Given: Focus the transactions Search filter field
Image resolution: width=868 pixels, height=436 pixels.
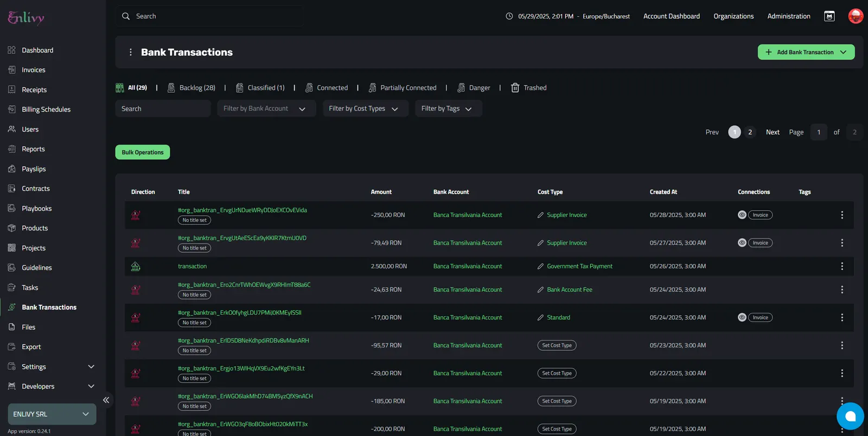Looking at the screenshot, I should (x=163, y=108).
